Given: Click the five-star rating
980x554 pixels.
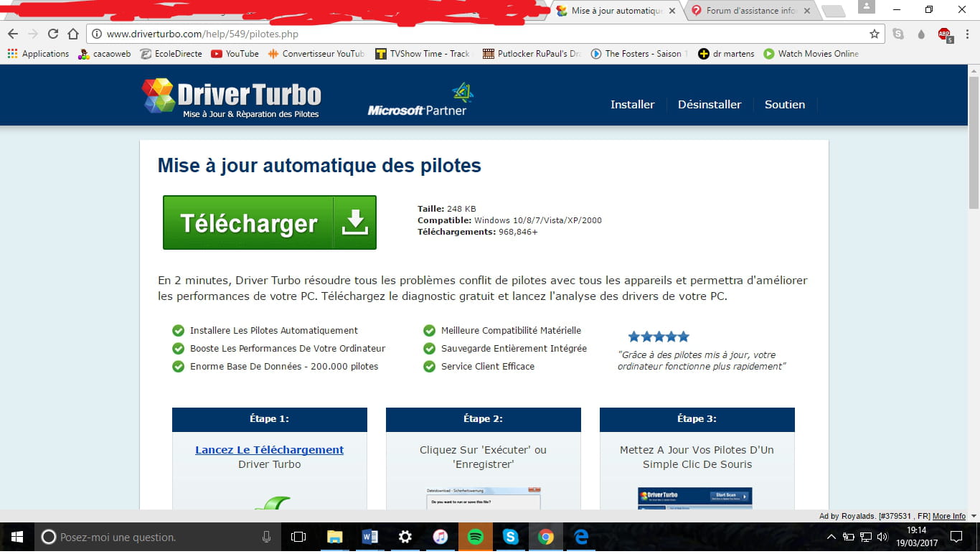Looking at the screenshot, I should (x=659, y=337).
